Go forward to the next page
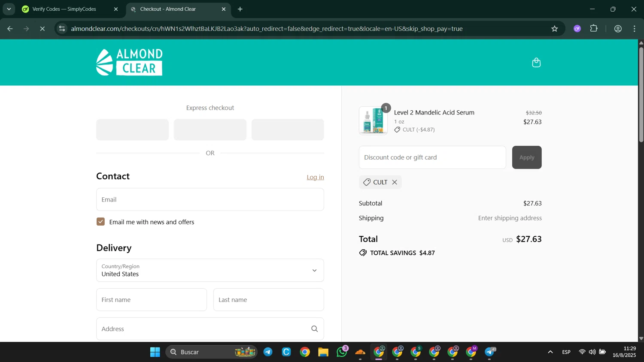Image resolution: width=644 pixels, height=362 pixels. [x=26, y=29]
